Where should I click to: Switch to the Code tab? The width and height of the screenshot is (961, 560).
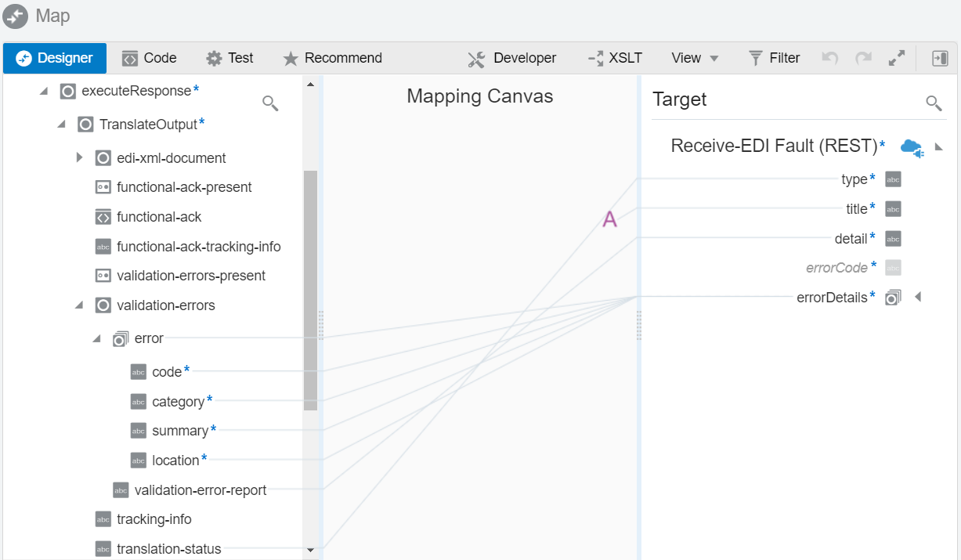pos(149,57)
